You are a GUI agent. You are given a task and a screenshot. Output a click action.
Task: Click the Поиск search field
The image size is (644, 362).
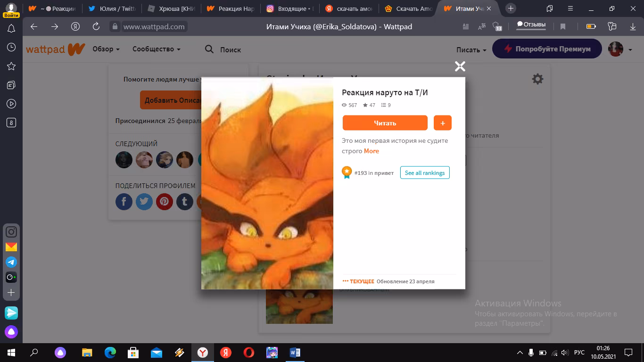[x=231, y=49]
